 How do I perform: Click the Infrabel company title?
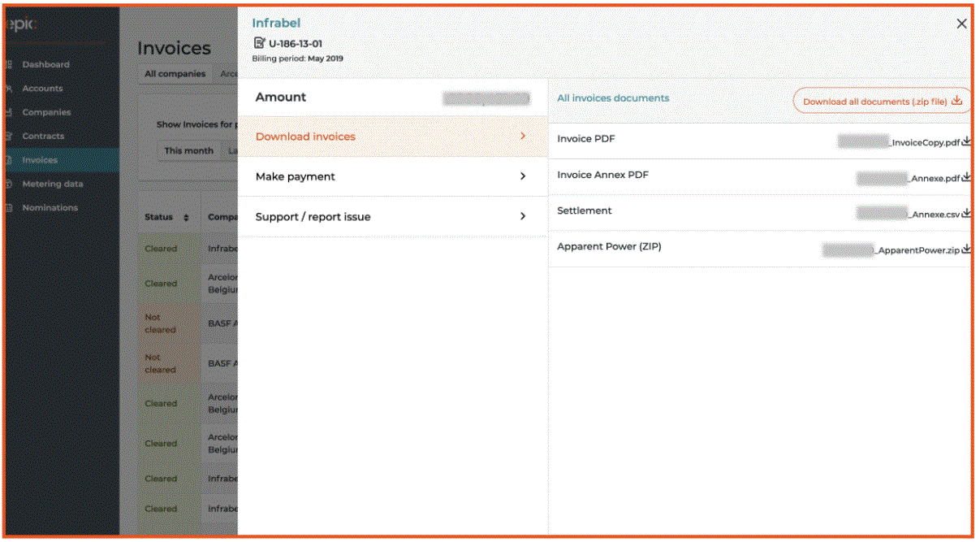tap(276, 24)
